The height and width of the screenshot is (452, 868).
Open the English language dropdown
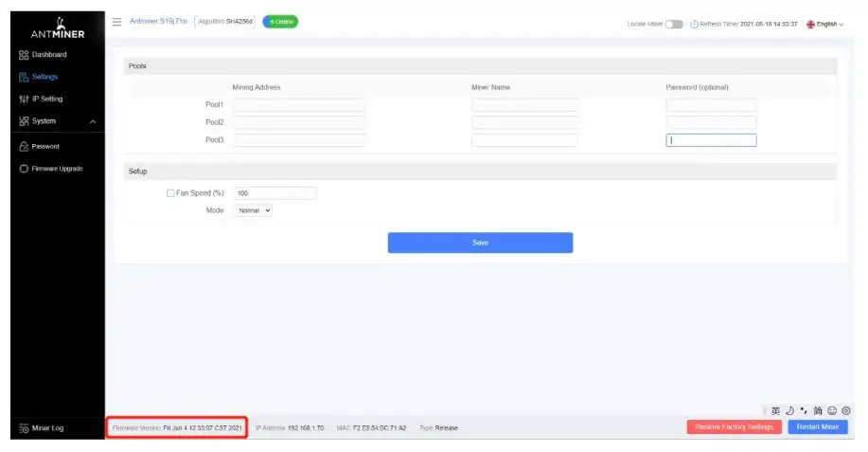coord(828,25)
